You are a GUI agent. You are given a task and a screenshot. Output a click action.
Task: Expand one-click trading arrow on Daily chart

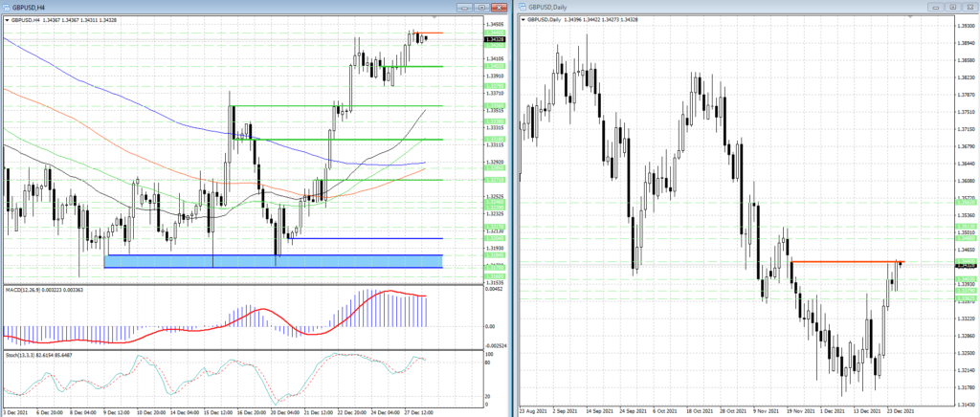pos(523,20)
